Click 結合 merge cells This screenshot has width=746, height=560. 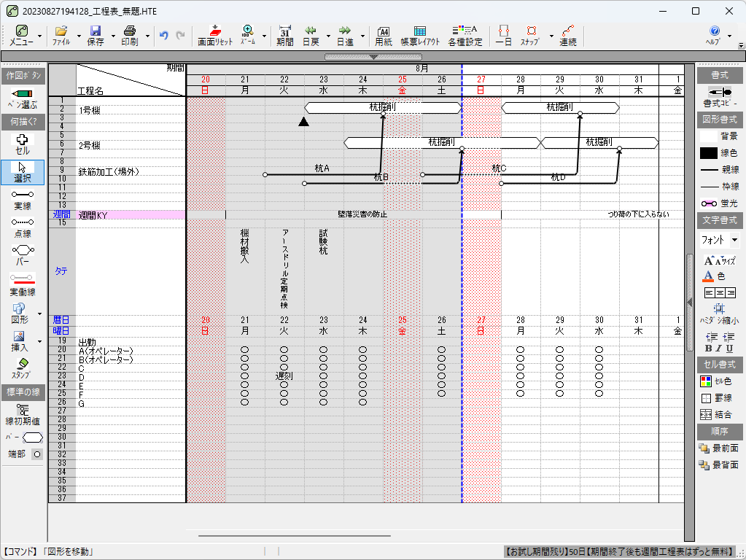click(716, 415)
